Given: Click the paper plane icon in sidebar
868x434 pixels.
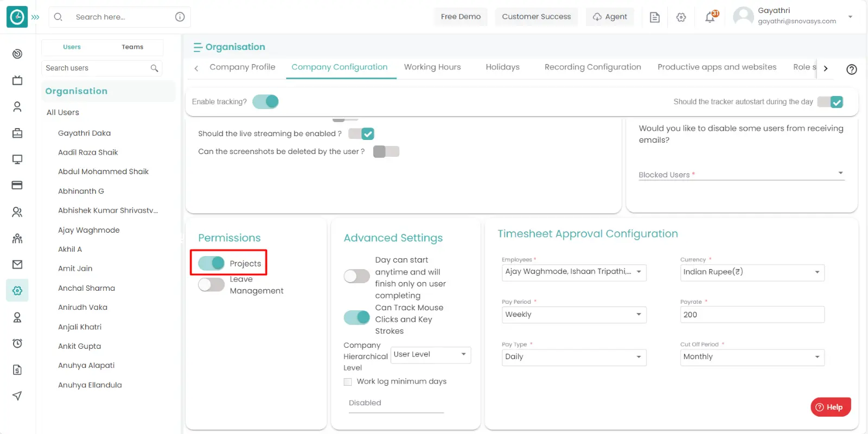Looking at the screenshot, I should coord(17,395).
